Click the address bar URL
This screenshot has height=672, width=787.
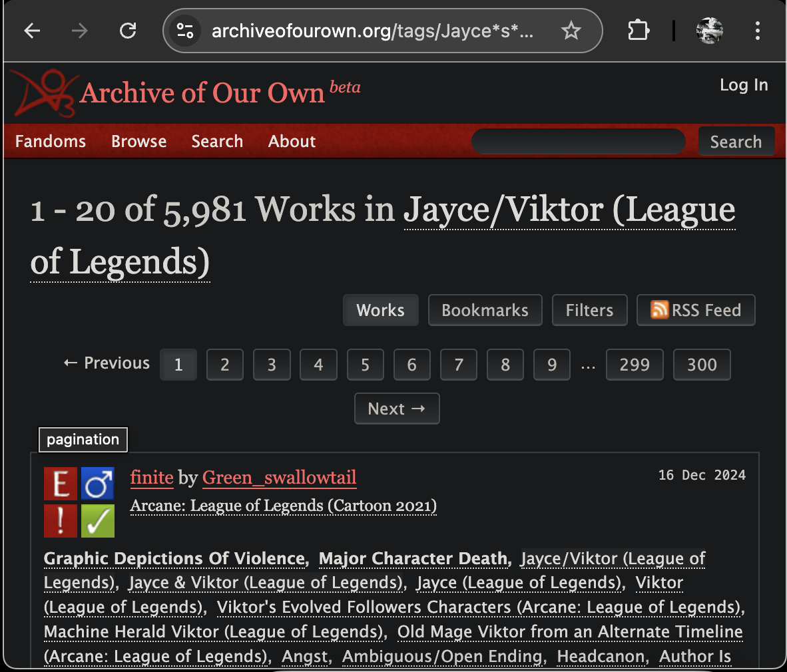(372, 31)
